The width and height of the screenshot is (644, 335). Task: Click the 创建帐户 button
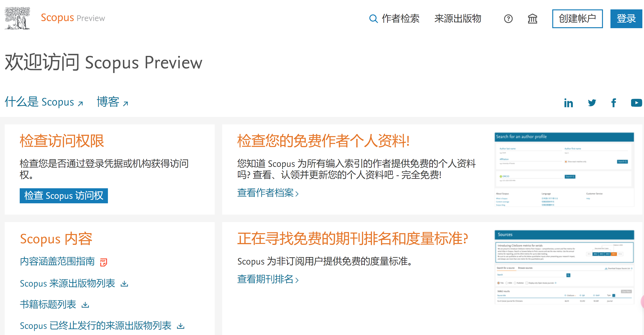pyautogui.click(x=577, y=19)
